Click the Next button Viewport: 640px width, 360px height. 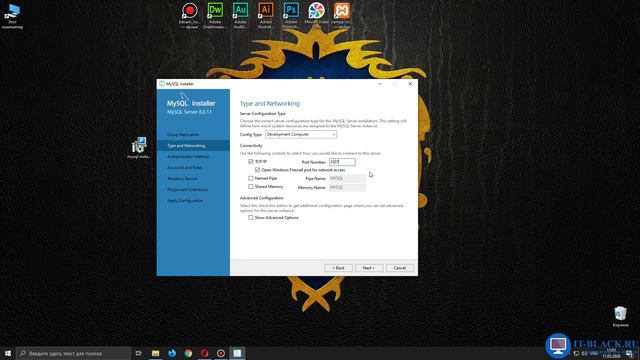click(x=369, y=268)
